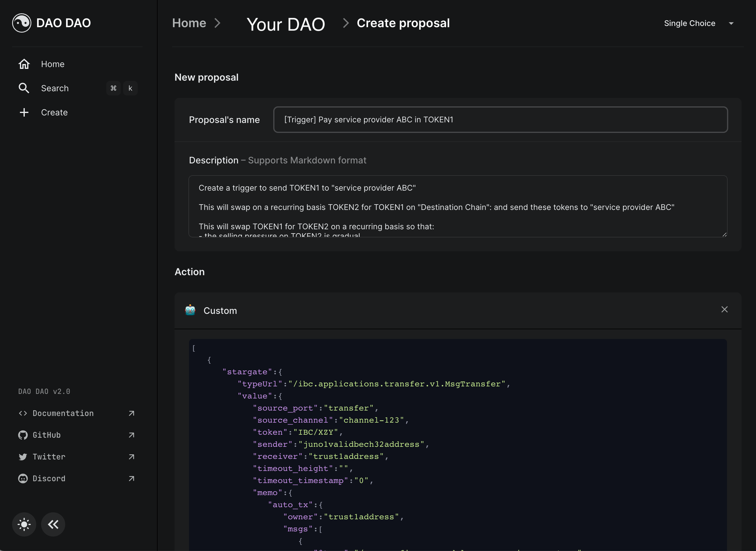Click the Documentation external arrow icon
Screen dimensions: 756x551
(131, 413)
